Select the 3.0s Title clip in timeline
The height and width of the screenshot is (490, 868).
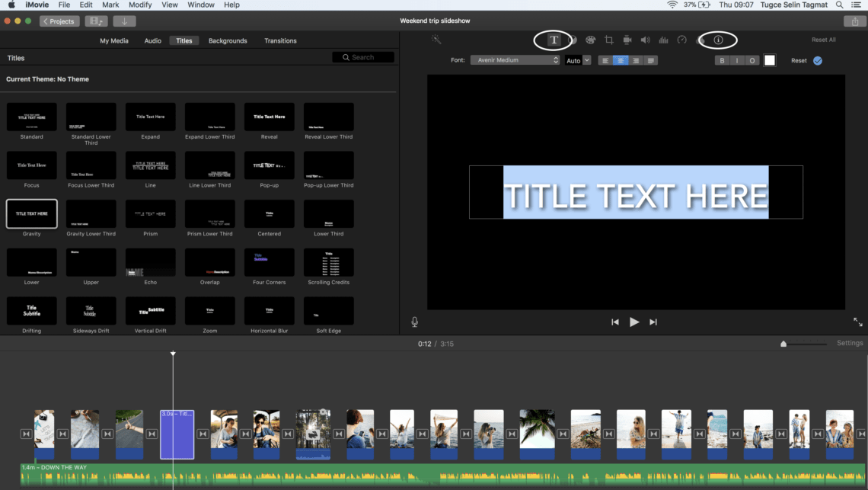point(177,434)
